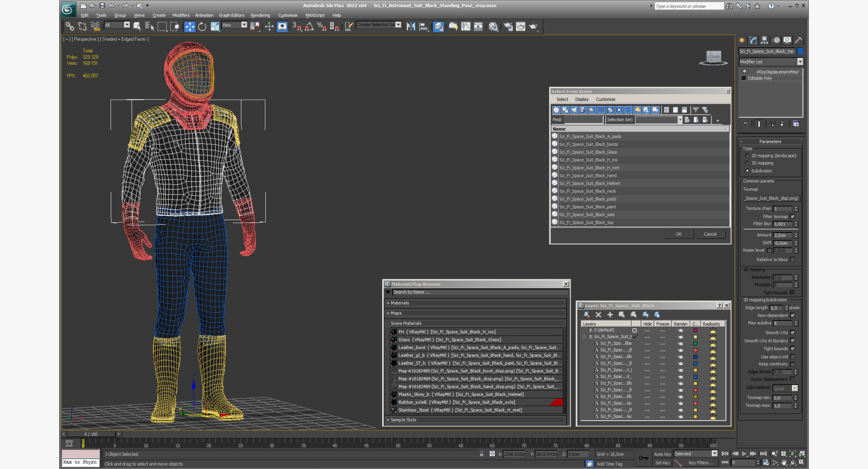Open the Graph Editors menu
This screenshot has width=868, height=469.
click(232, 15)
